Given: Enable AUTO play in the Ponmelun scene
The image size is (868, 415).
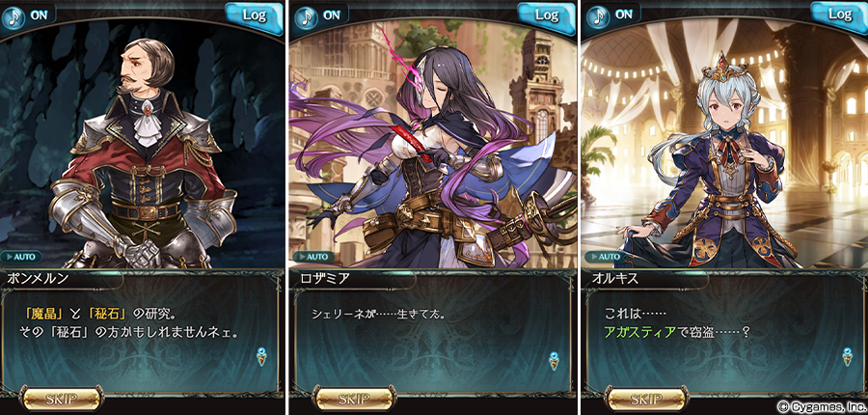Looking at the screenshot, I should click(x=21, y=257).
